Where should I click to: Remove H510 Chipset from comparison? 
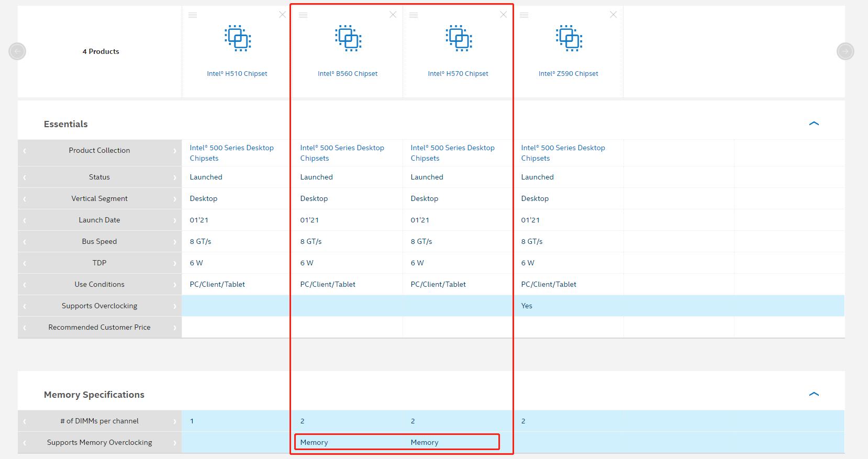click(x=282, y=15)
